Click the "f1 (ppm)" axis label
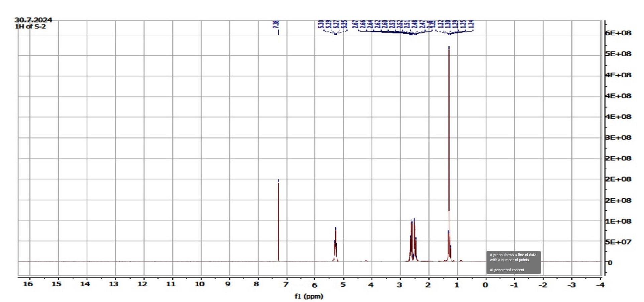The image size is (644, 302). 309,296
